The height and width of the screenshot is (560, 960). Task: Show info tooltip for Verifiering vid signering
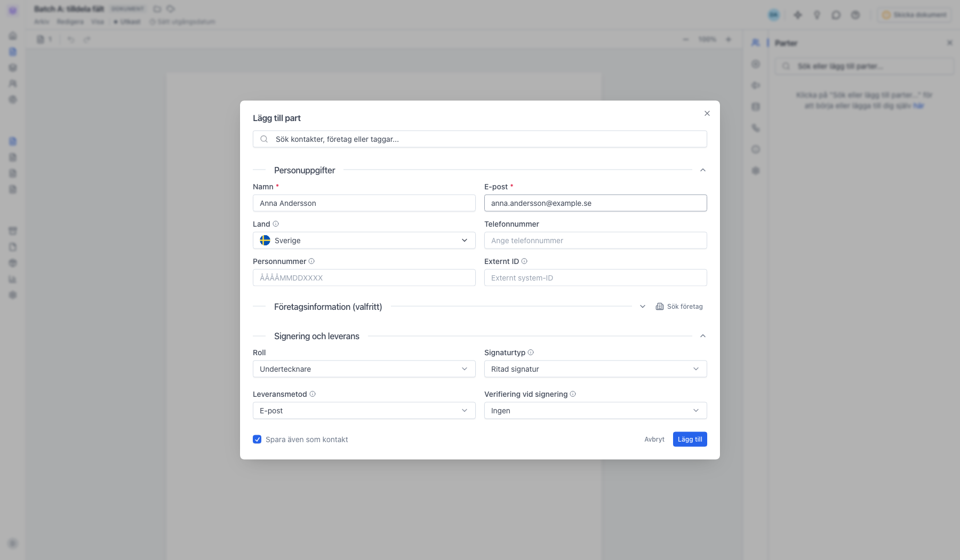pos(573,394)
